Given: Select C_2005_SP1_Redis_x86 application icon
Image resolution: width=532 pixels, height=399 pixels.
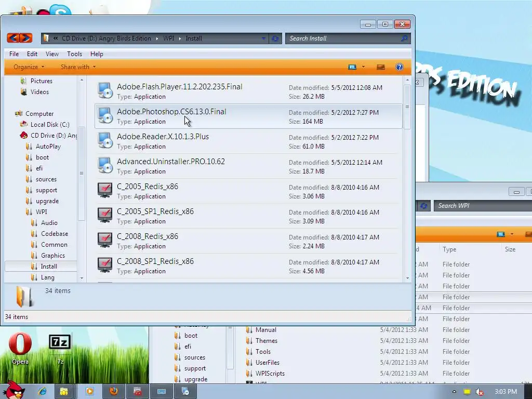Looking at the screenshot, I should [x=105, y=215].
